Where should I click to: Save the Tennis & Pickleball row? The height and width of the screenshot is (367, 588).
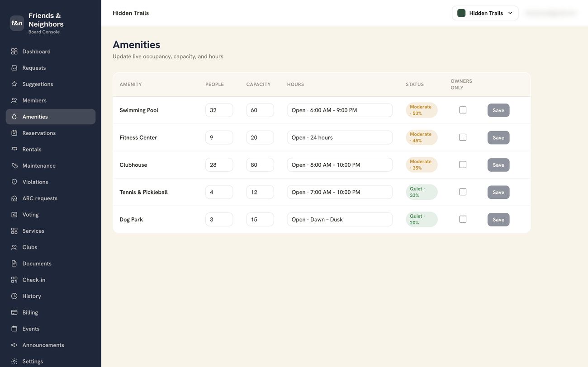tap(498, 192)
